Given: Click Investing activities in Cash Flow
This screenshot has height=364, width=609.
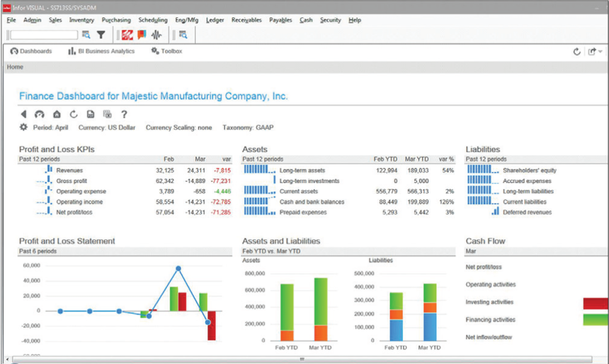Looking at the screenshot, I should (489, 302).
